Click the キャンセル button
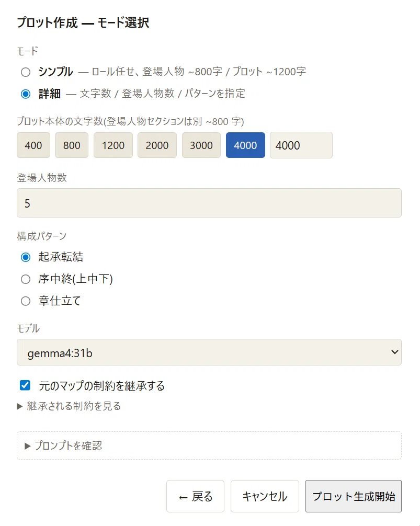Screen dimensions: 420x526 tap(265, 496)
